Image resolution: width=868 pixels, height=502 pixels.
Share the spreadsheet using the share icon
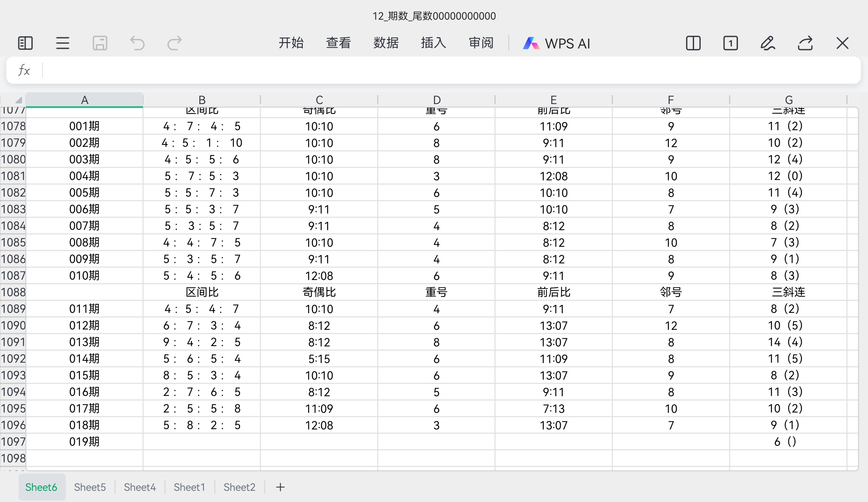point(805,43)
